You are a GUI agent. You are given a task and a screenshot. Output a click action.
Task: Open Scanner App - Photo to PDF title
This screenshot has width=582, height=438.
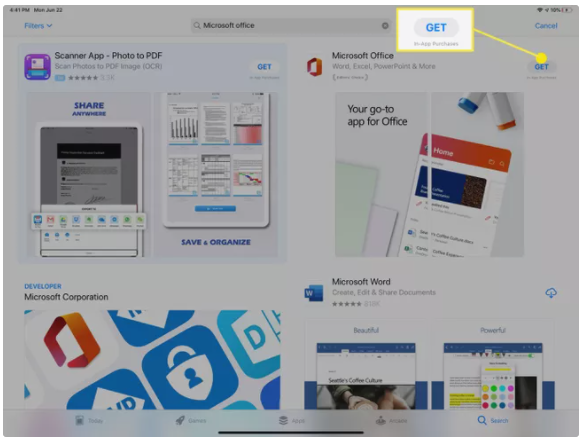[108, 56]
